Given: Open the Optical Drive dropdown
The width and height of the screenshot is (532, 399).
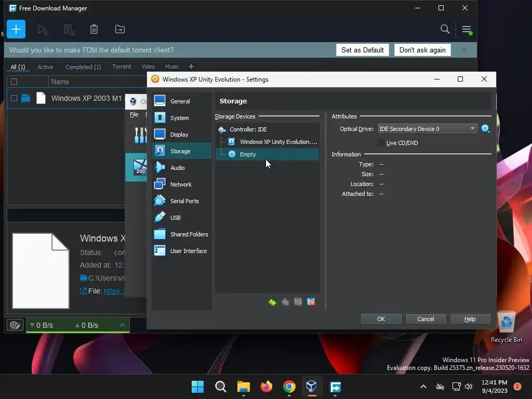Looking at the screenshot, I should (427, 129).
